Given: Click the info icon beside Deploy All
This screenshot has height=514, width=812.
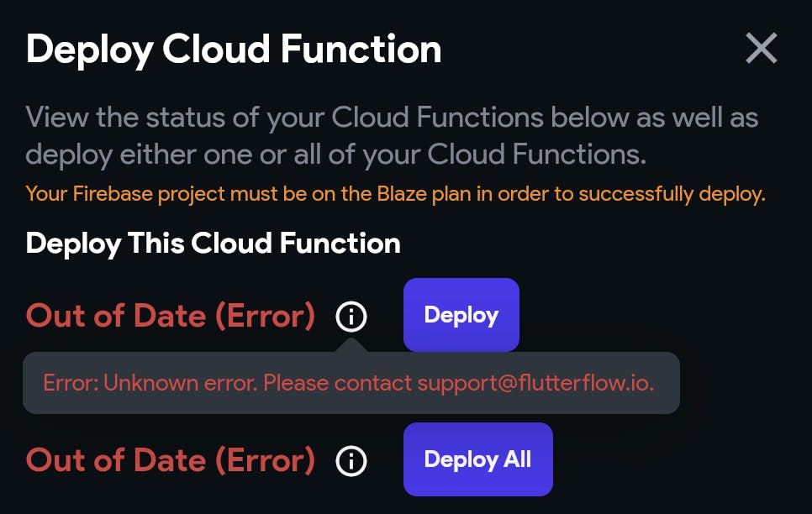Looking at the screenshot, I should point(351,461).
